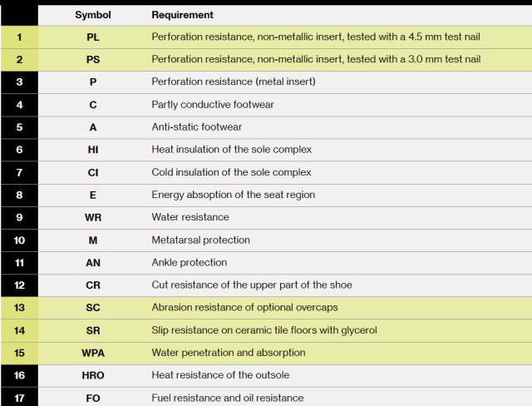Click the HRO symbol cell
The width and height of the screenshot is (532, 406).
[x=93, y=375]
